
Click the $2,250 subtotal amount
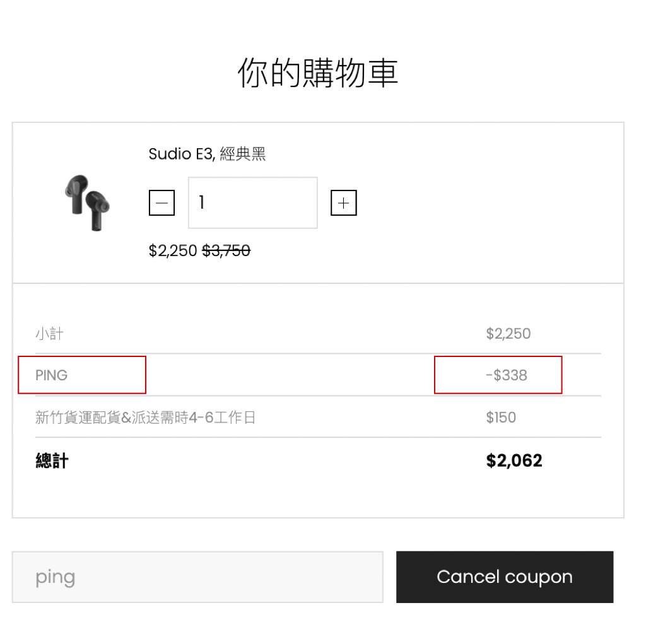(x=508, y=333)
